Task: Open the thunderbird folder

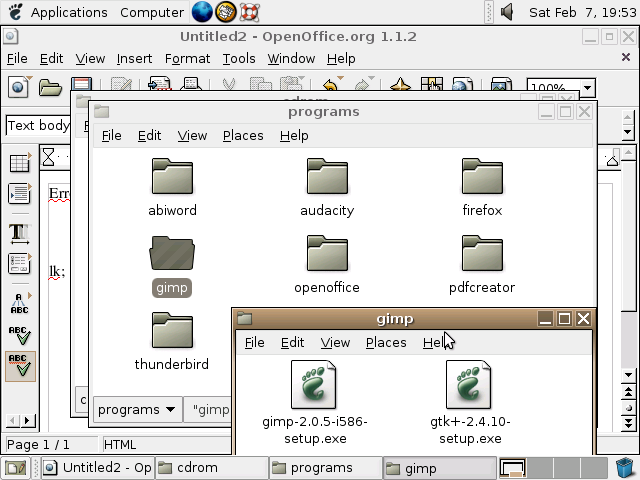Action: coord(172,332)
